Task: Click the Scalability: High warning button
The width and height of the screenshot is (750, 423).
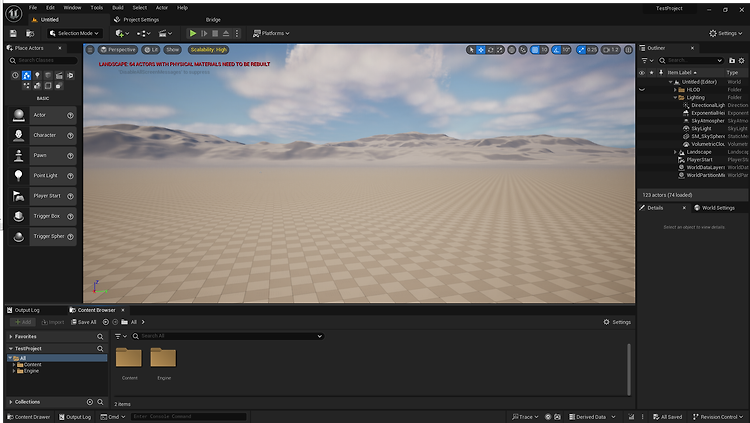Action: pyautogui.click(x=209, y=50)
